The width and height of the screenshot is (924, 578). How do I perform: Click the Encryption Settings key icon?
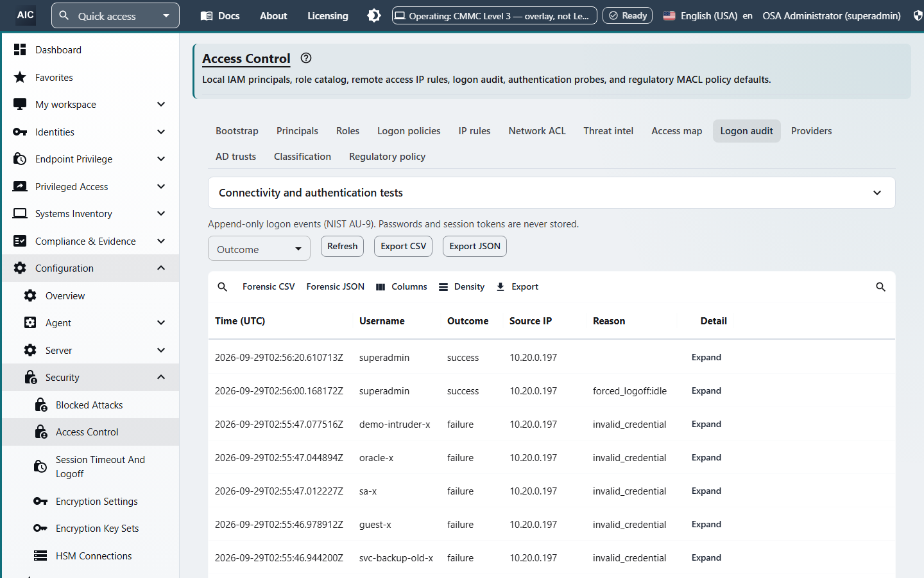click(x=40, y=501)
